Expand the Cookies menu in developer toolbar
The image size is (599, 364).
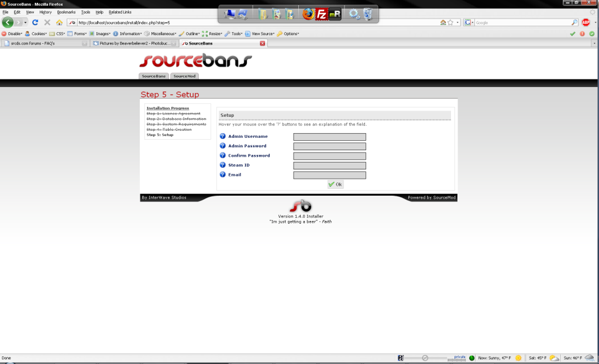36,34
